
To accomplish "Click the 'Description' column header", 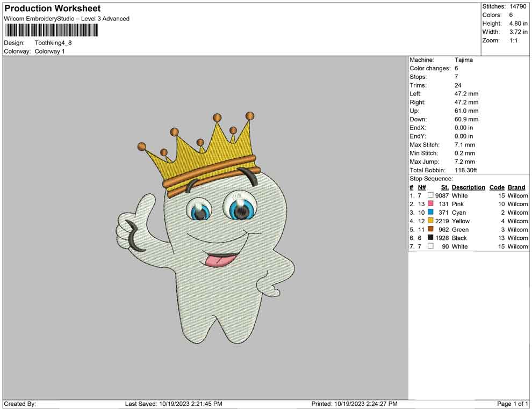I will click(468, 187).
